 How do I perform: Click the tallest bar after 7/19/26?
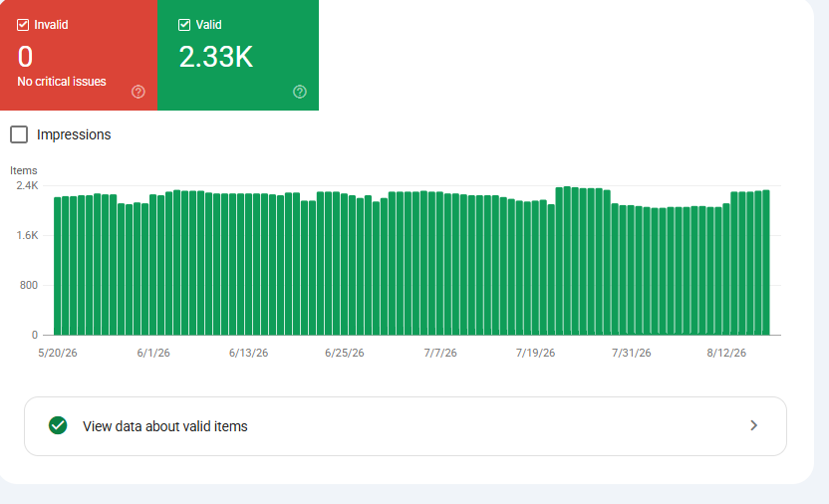pos(567,260)
